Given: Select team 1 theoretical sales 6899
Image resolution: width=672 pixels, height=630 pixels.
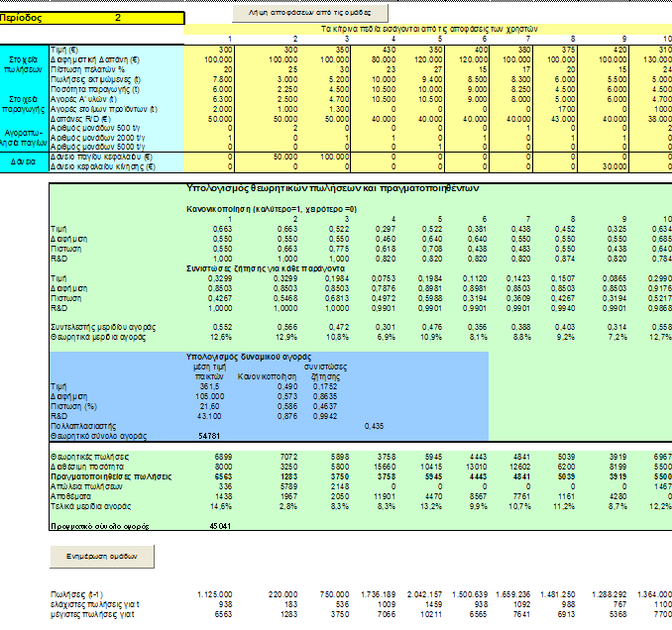Looking at the screenshot, I should click(223, 457).
